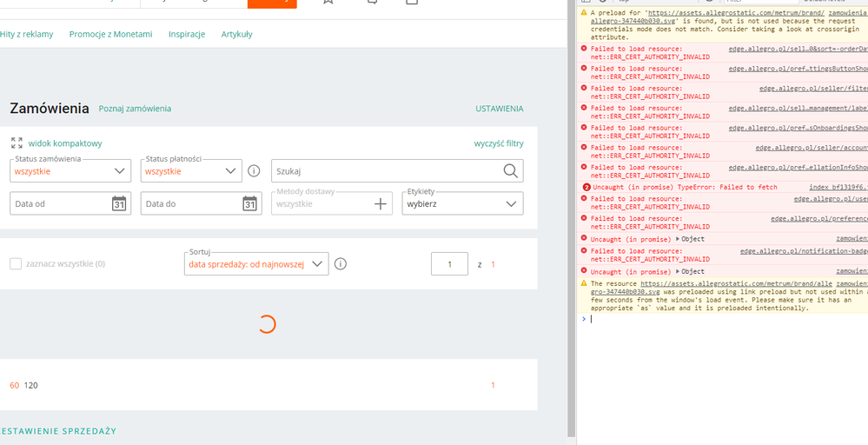Expand the first Uncaught promise Object

pos(679,239)
